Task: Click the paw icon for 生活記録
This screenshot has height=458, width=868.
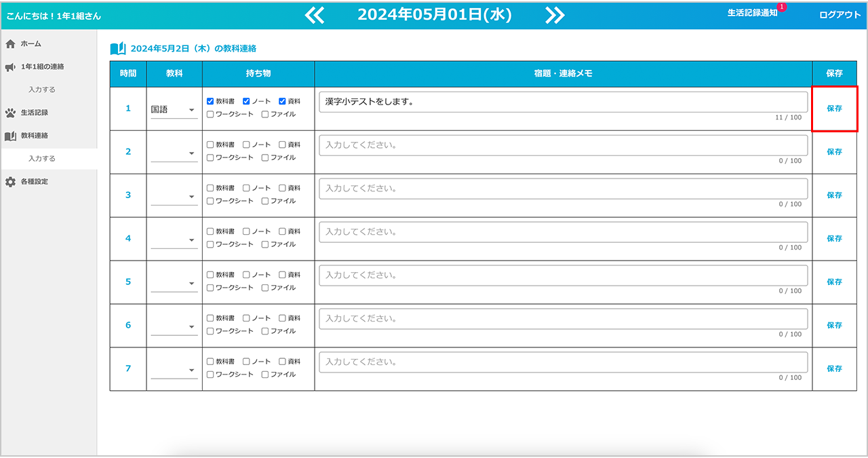Action: coord(10,113)
